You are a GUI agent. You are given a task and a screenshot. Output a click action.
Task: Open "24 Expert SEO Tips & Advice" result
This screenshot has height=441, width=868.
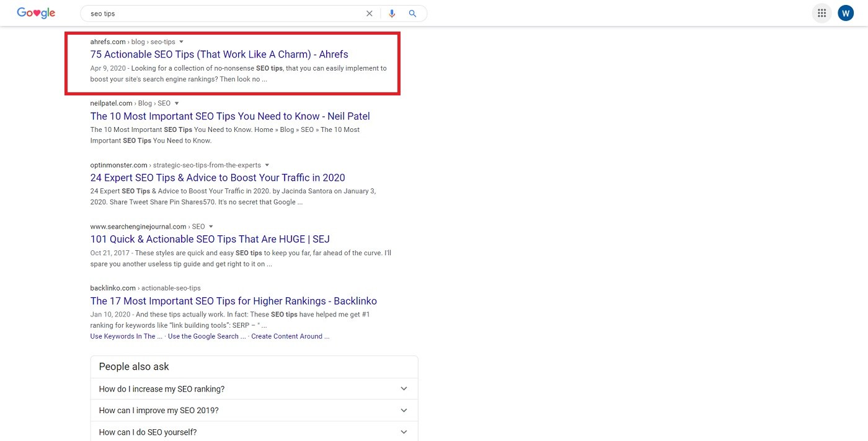click(218, 178)
